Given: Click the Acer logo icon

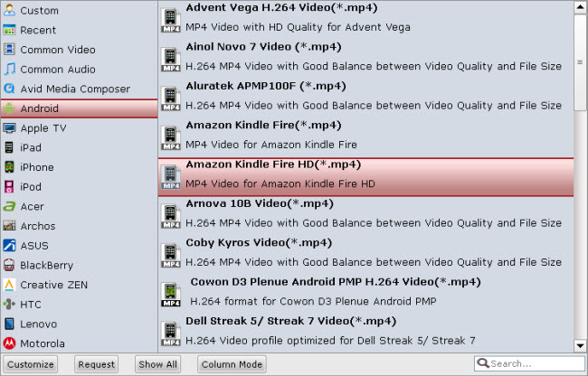Looking at the screenshot, I should 9,206.
